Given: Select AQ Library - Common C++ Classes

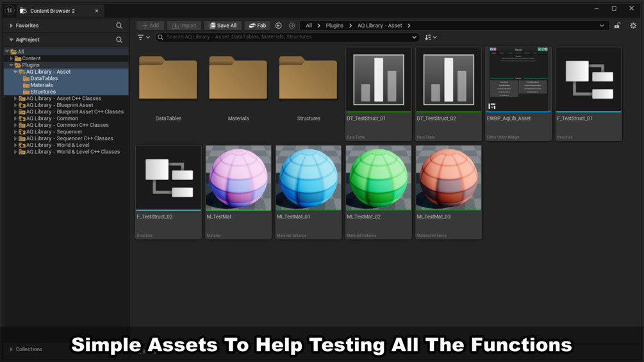Looking at the screenshot, I should 67,125.
